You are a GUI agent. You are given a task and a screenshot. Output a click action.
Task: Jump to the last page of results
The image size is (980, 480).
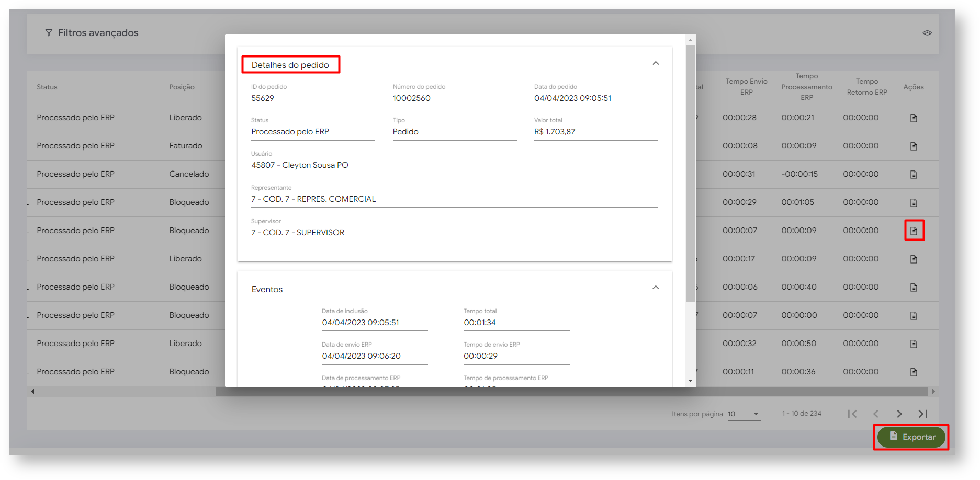[x=923, y=414]
